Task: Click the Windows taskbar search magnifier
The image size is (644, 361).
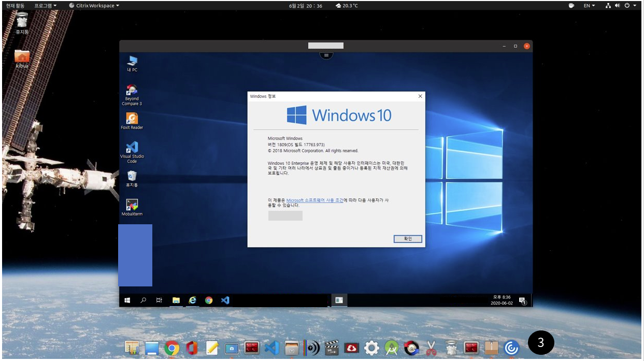Action: pyautogui.click(x=144, y=300)
